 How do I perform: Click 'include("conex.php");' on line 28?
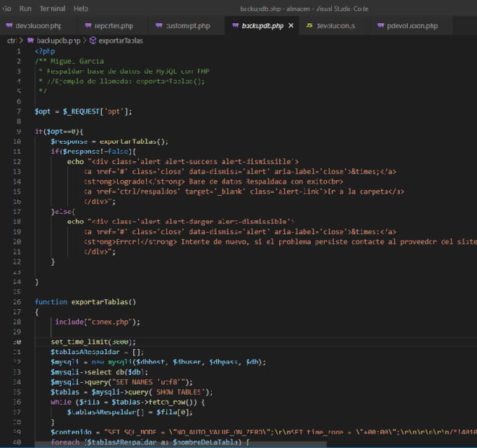click(98, 322)
